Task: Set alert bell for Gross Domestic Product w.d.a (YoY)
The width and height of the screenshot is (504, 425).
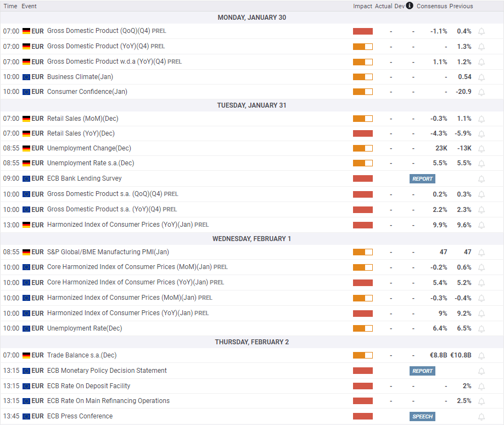Action: (x=481, y=62)
